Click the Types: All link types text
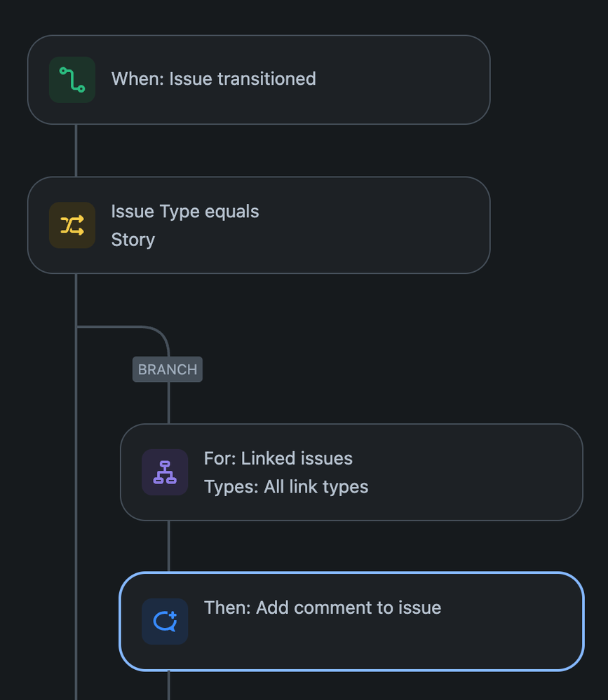The height and width of the screenshot is (700, 608). tap(285, 486)
